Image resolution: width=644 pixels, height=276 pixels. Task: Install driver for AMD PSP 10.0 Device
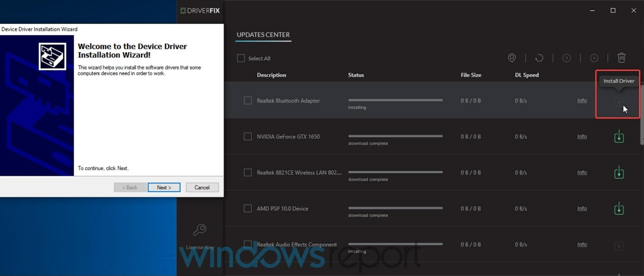619,208
